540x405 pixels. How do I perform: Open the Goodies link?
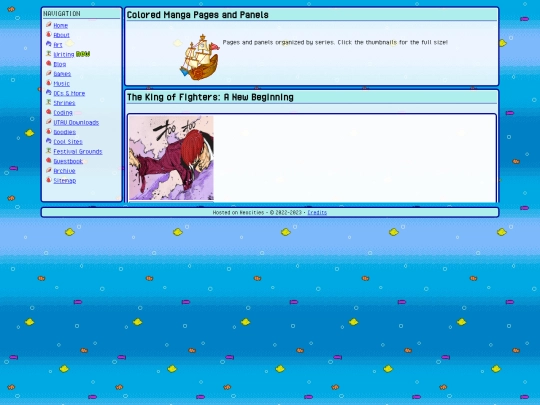(x=64, y=132)
